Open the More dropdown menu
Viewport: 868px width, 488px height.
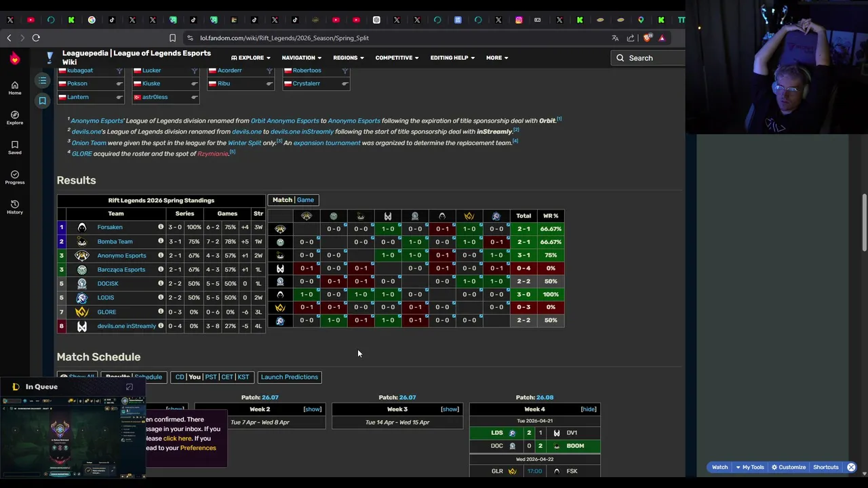(497, 58)
